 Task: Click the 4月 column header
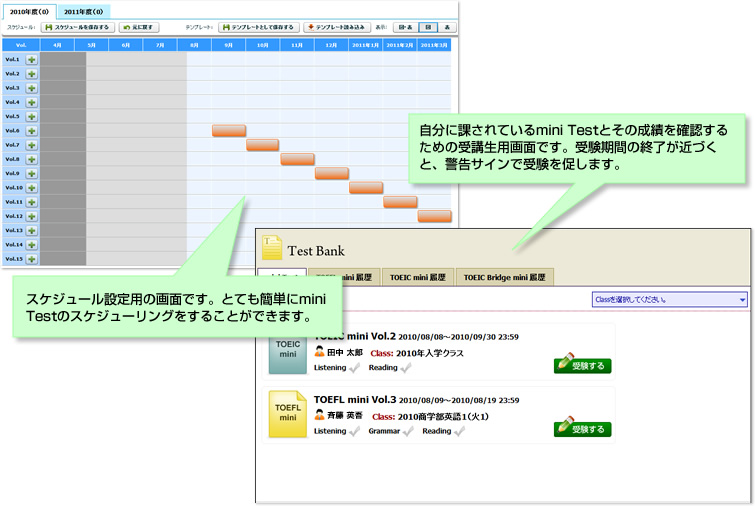click(x=57, y=45)
